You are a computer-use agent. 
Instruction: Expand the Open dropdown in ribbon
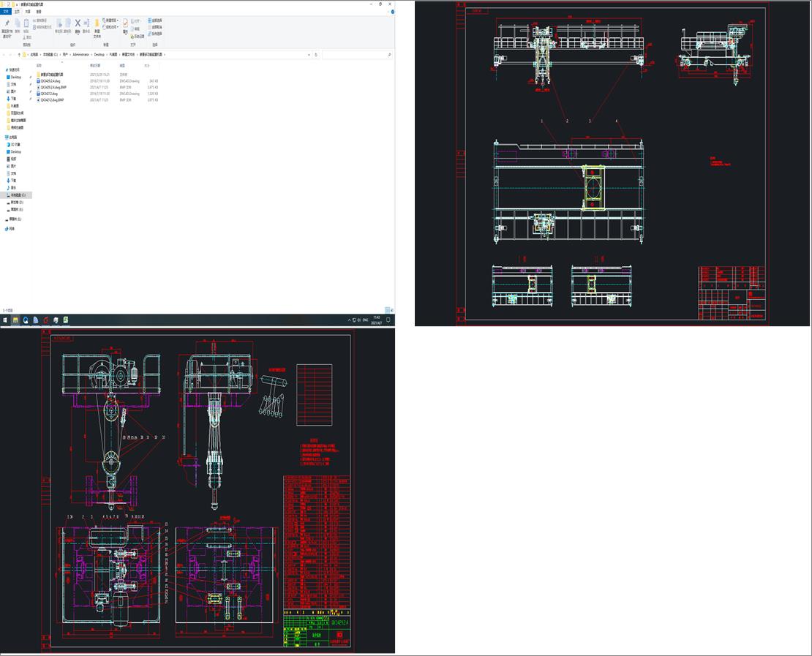tap(136, 21)
